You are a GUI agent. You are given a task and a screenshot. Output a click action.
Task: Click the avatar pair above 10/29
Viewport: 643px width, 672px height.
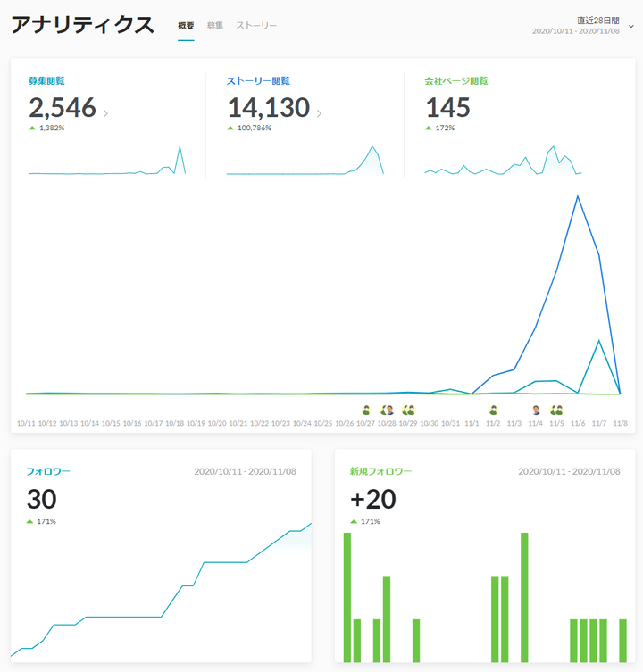(408, 410)
